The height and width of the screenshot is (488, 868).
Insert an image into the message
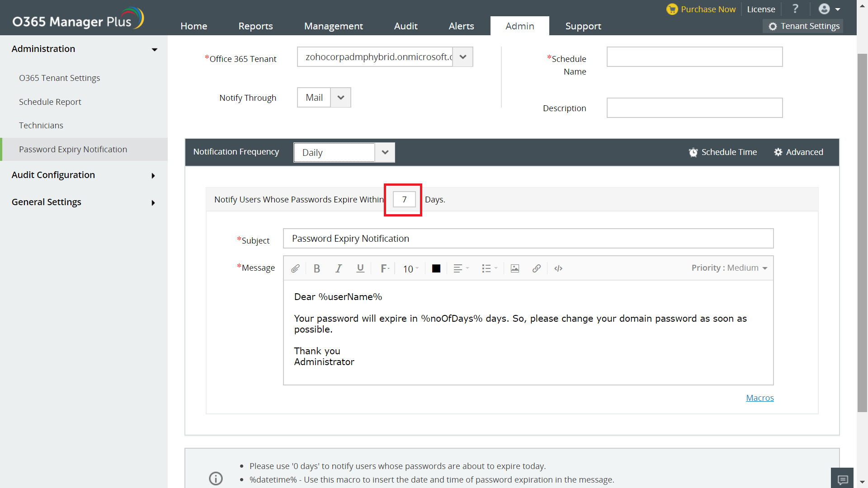pyautogui.click(x=514, y=268)
